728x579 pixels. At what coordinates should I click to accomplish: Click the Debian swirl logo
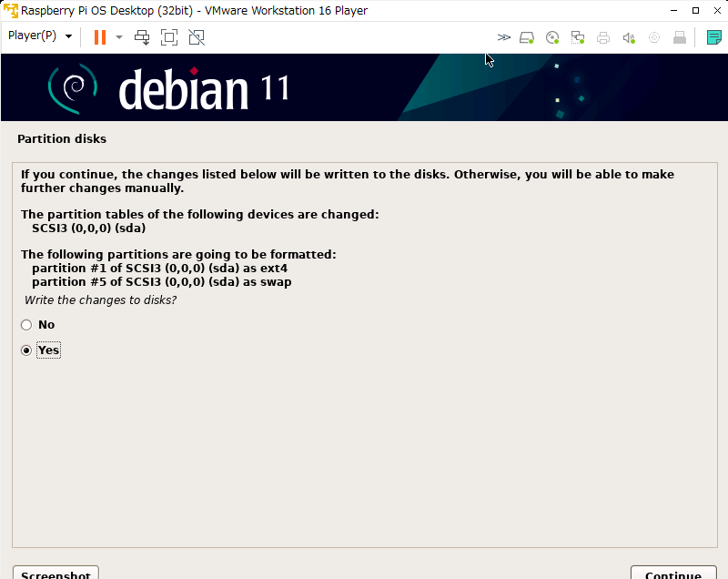[73, 88]
